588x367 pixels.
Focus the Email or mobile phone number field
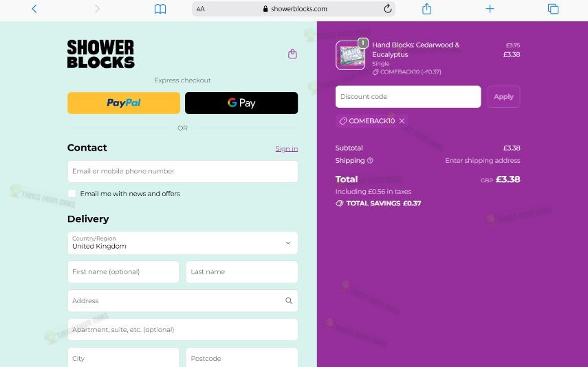coord(183,171)
